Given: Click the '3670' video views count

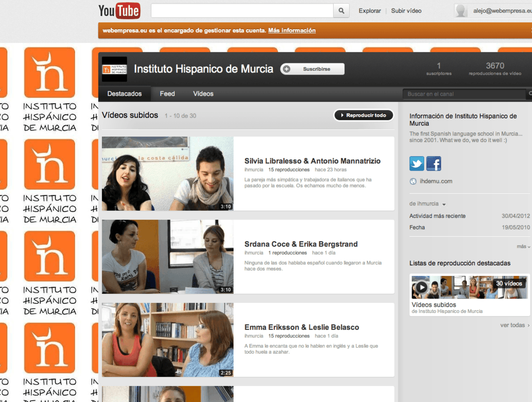Looking at the screenshot, I should pyautogui.click(x=495, y=66).
